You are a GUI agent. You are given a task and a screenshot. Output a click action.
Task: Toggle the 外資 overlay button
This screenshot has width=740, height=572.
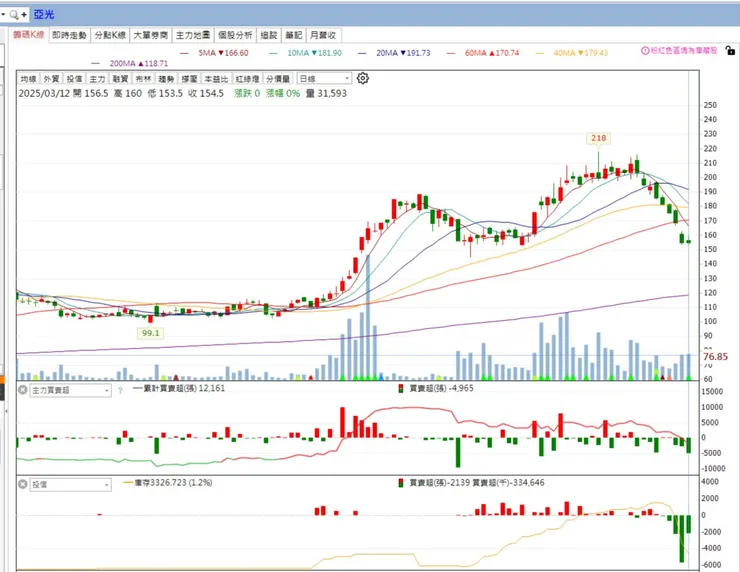[51, 78]
